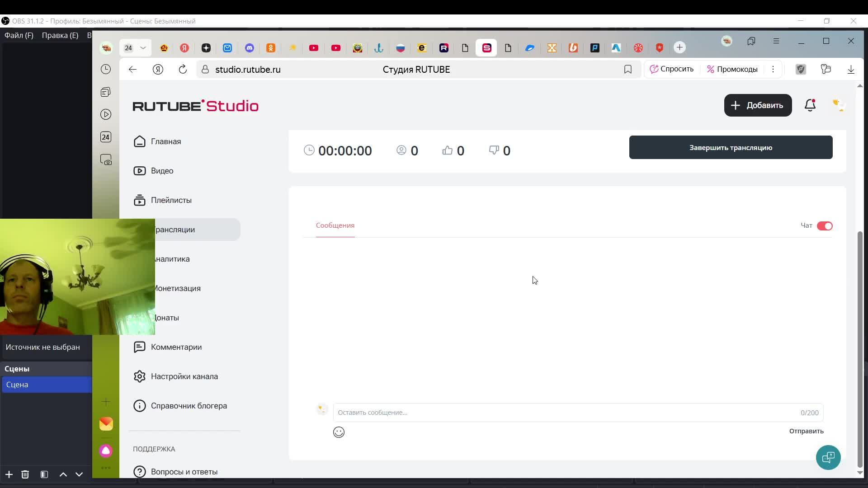This screenshot has width=868, height=488.
Task: Focus the Оставить сообщение input field
Action: 565,413
